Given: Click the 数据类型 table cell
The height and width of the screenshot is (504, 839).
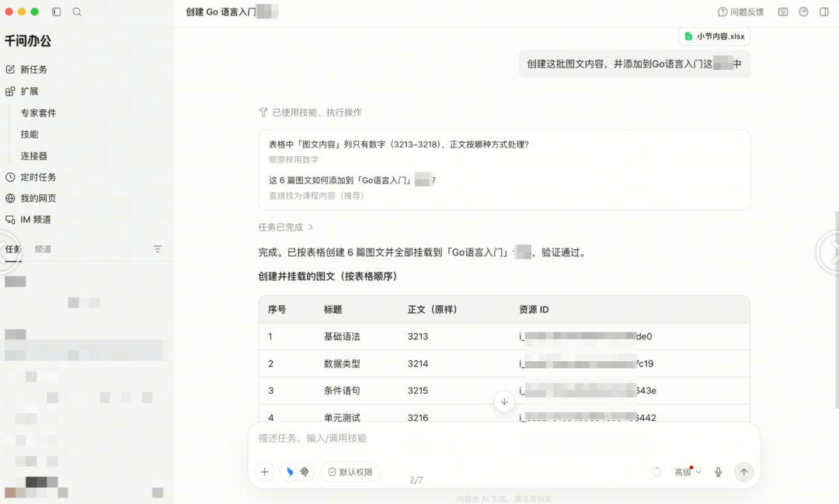Looking at the screenshot, I should tap(342, 363).
